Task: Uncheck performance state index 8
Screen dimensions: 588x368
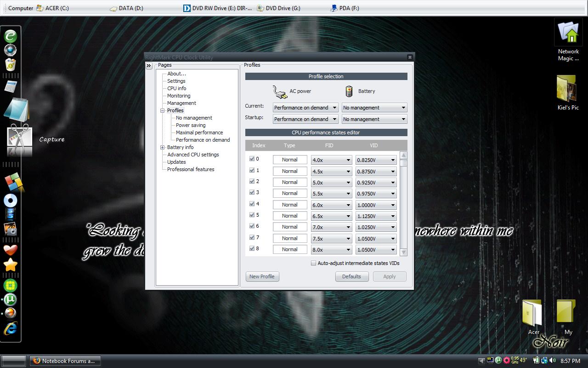Action: [252, 248]
